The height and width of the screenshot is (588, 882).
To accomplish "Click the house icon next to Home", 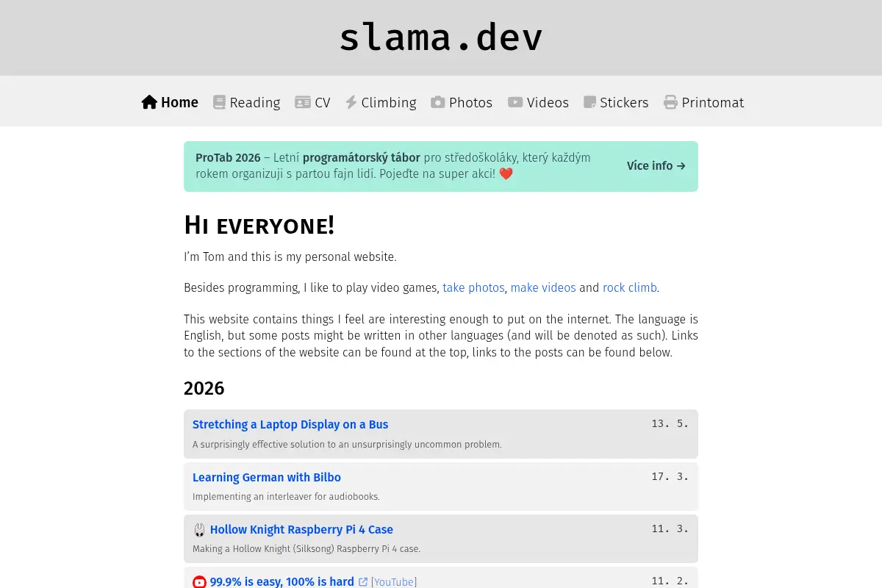I will click(x=149, y=102).
